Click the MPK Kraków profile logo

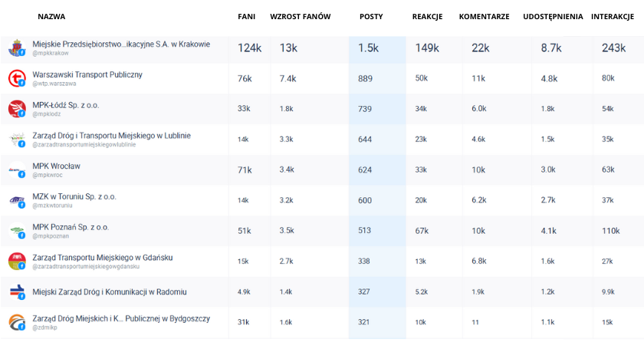[16, 48]
